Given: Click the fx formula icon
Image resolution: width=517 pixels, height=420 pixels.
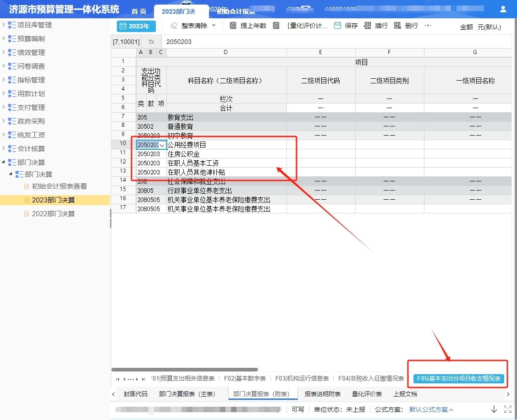Looking at the screenshot, I should 151,42.
